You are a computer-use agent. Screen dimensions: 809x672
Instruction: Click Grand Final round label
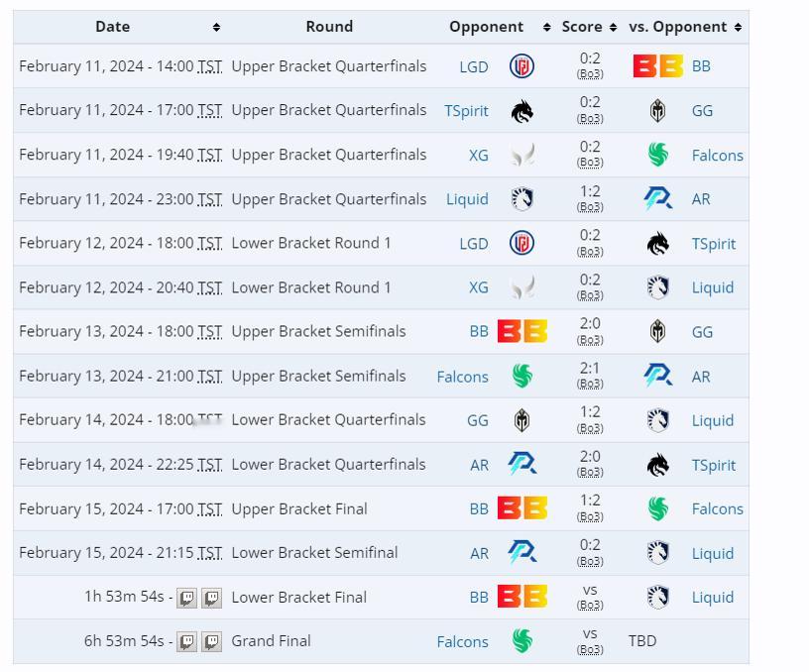point(271,641)
